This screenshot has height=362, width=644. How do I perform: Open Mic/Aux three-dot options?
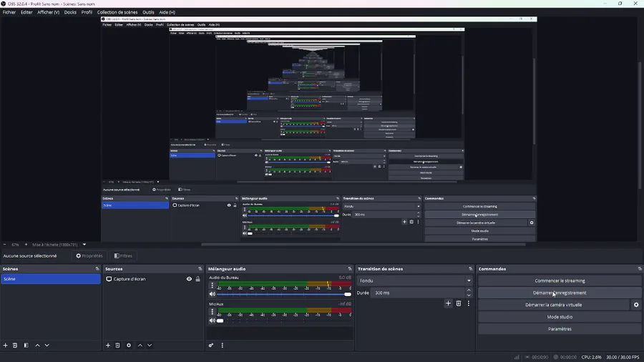click(213, 312)
